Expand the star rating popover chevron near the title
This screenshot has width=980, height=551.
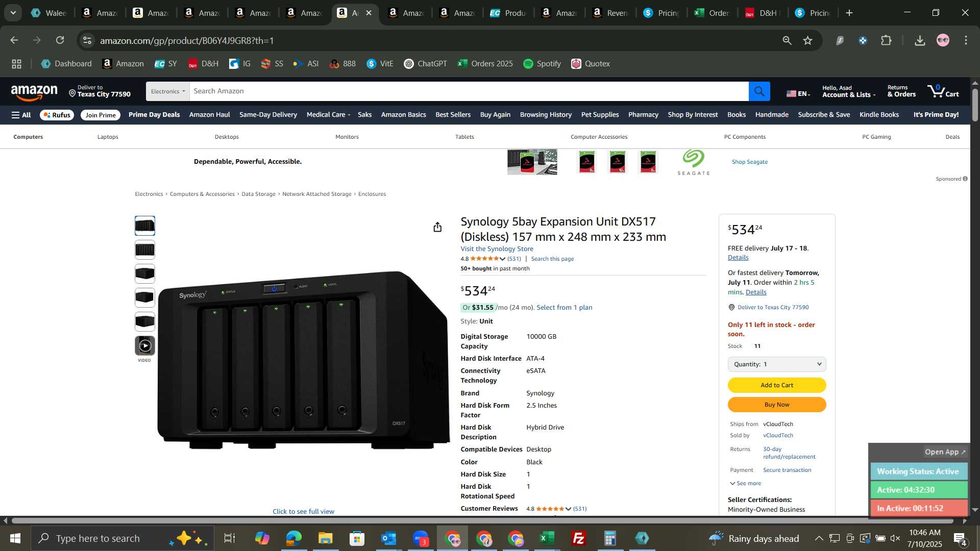point(502,259)
